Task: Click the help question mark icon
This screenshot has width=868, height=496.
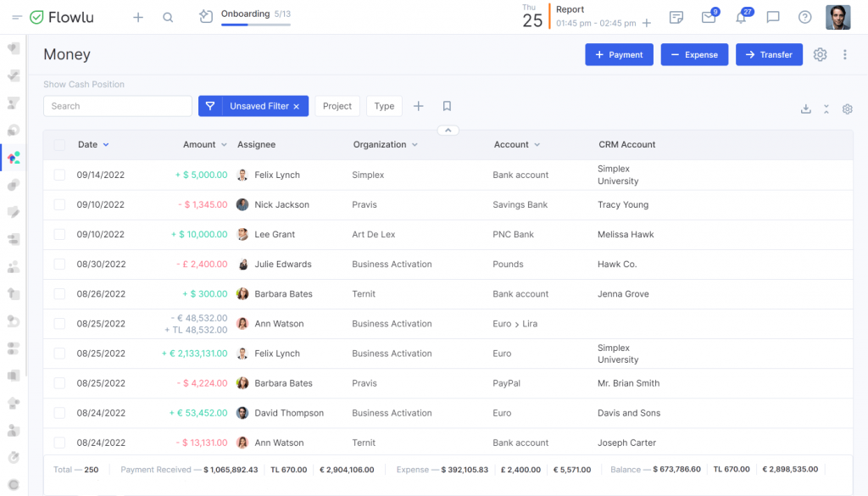Action: [804, 17]
